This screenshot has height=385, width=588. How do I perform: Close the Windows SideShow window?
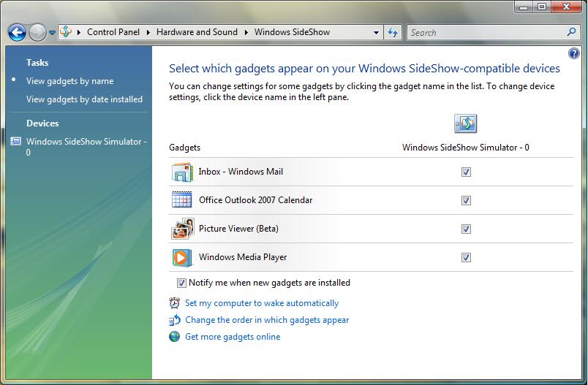pos(566,7)
